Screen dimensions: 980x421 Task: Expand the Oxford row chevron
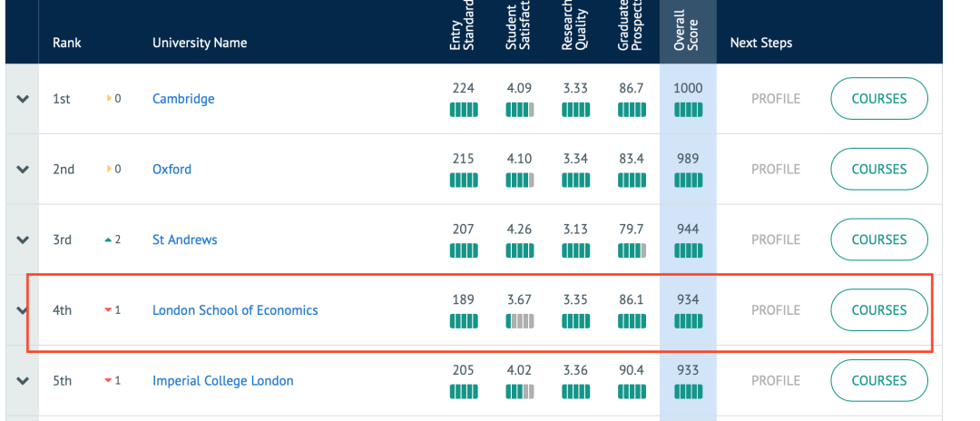click(23, 170)
